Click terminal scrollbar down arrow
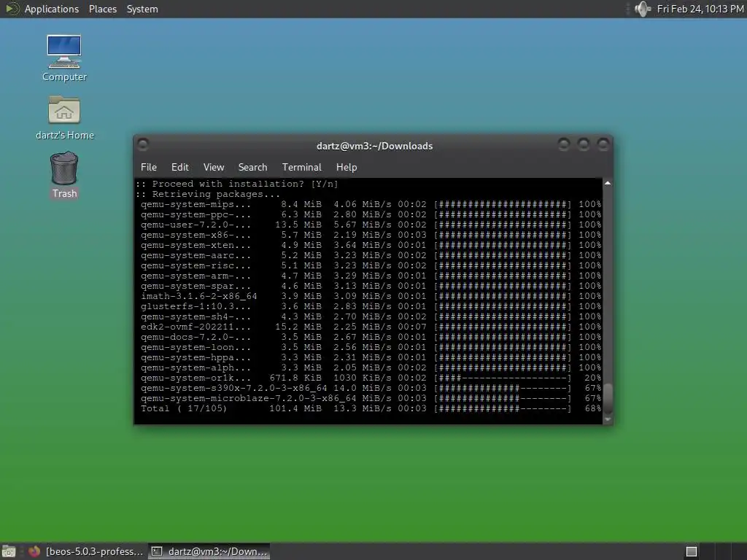This screenshot has height=560, width=747. click(608, 419)
